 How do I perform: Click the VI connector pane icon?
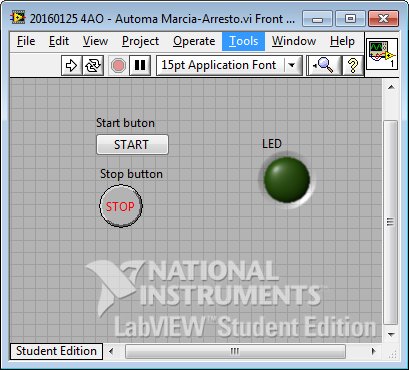[382, 54]
